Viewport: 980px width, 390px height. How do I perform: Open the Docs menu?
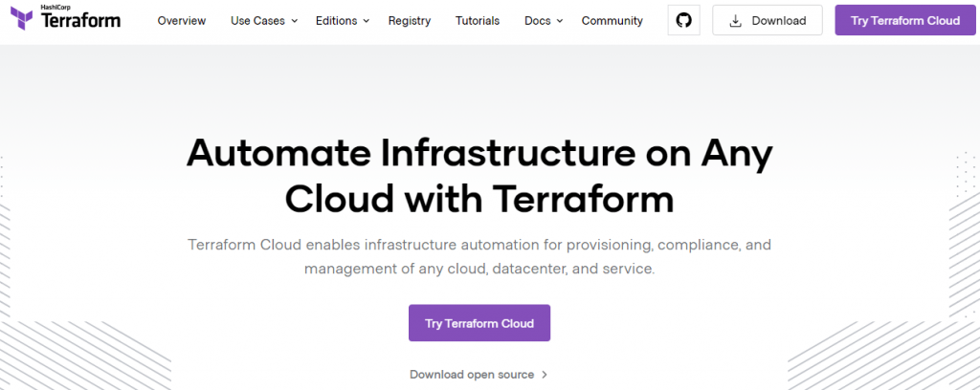pos(538,21)
